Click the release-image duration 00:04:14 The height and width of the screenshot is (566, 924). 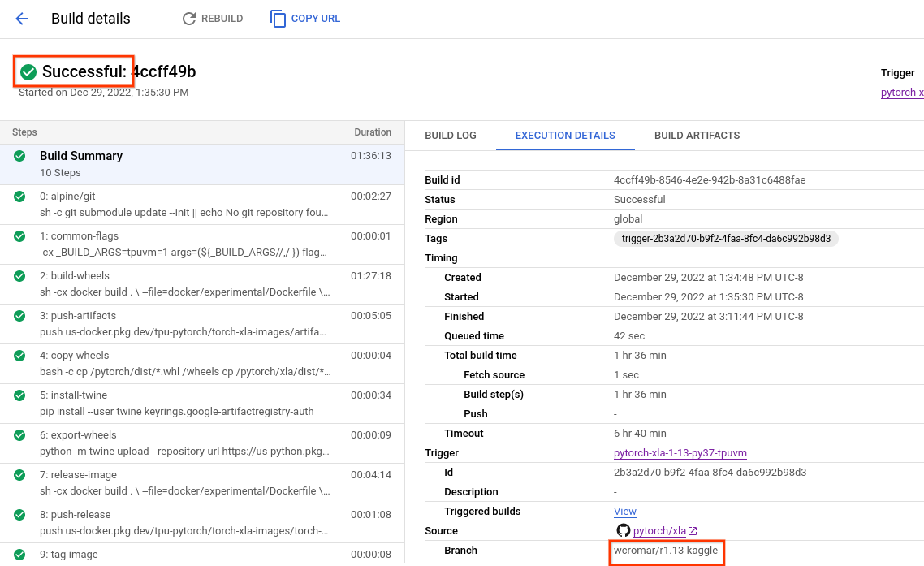371,474
